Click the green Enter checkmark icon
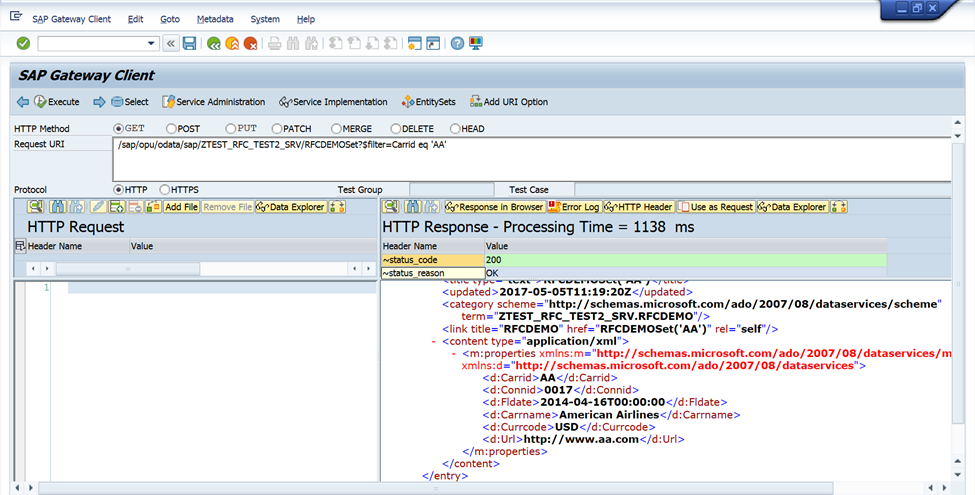The height and width of the screenshot is (495, 975). [x=23, y=43]
